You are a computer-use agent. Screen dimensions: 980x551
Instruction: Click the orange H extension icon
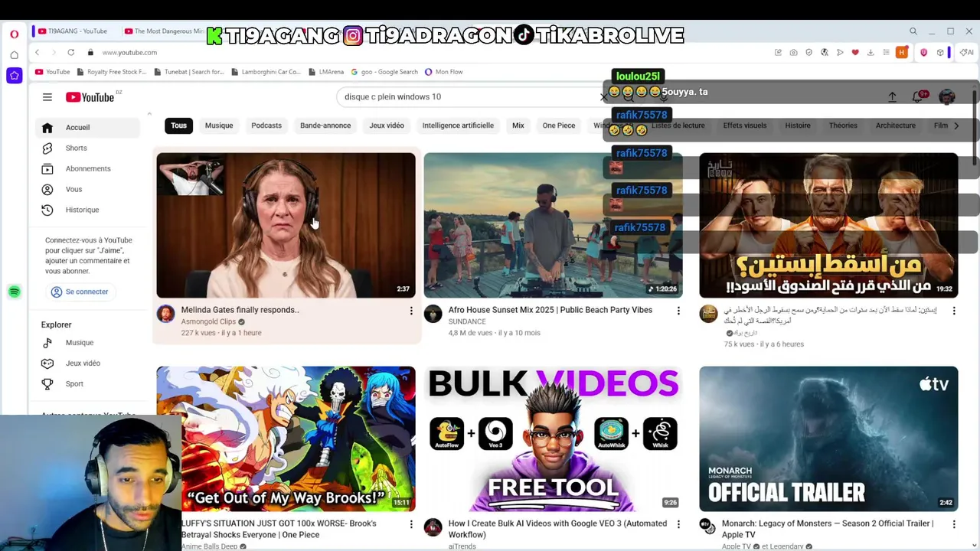pos(902,52)
